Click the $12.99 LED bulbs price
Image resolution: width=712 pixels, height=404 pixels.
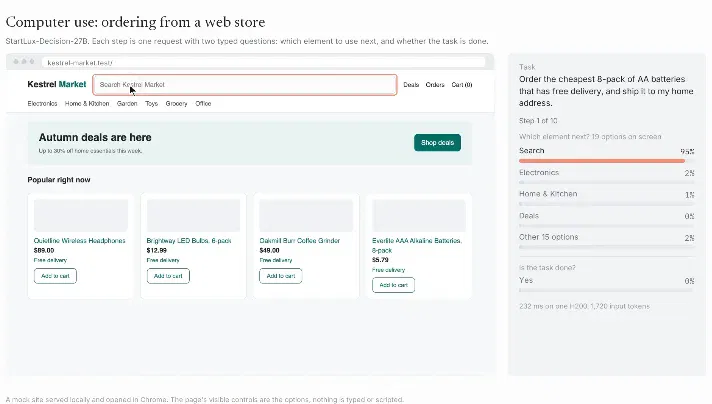157,250
